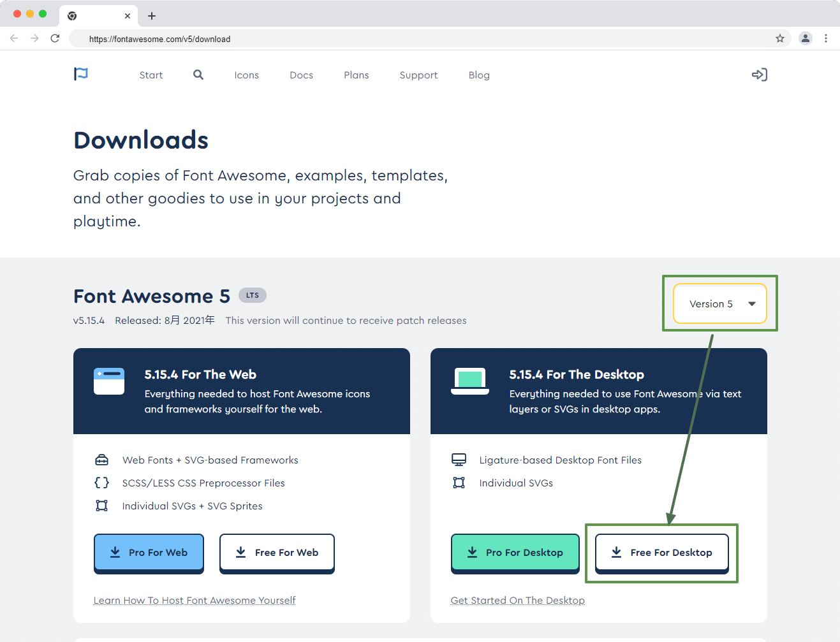Open the browser profile avatar
This screenshot has height=642, width=840.
[806, 38]
